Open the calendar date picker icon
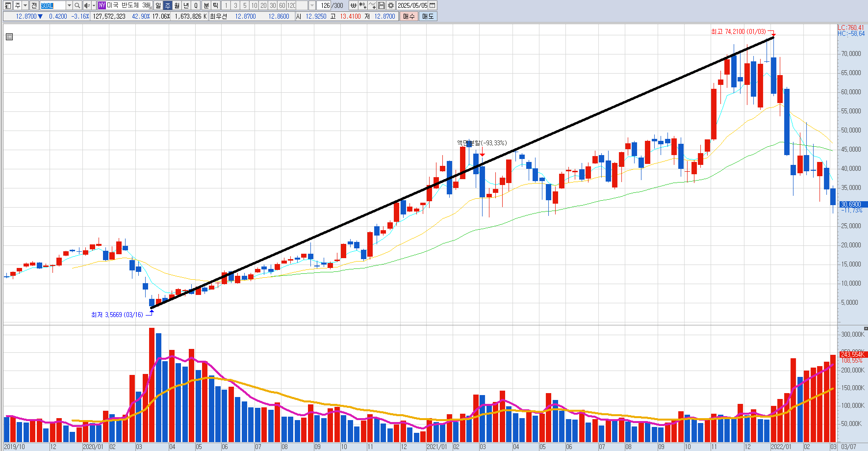 point(433,5)
